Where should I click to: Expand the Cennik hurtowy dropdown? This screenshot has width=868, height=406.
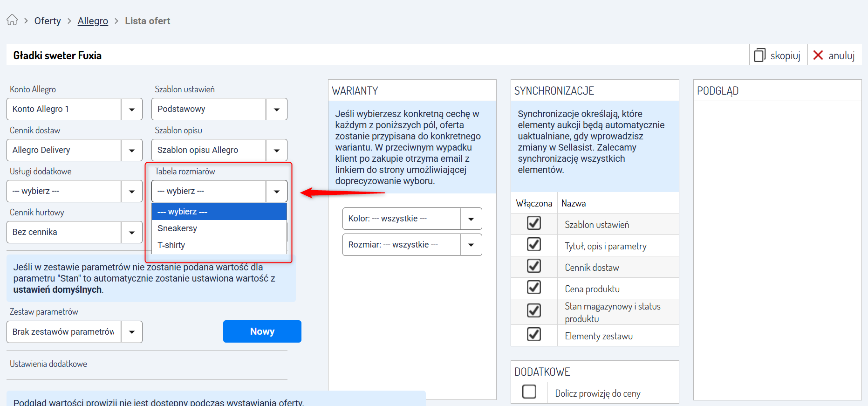pyautogui.click(x=132, y=233)
